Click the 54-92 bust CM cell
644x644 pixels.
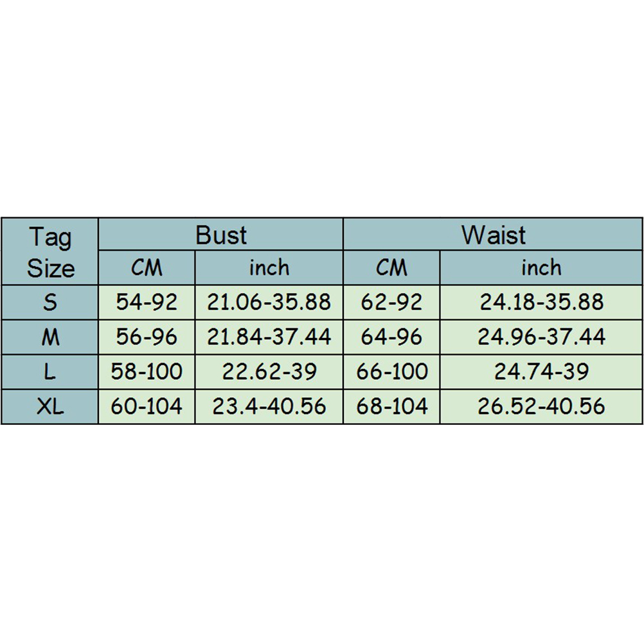pyautogui.click(x=147, y=302)
